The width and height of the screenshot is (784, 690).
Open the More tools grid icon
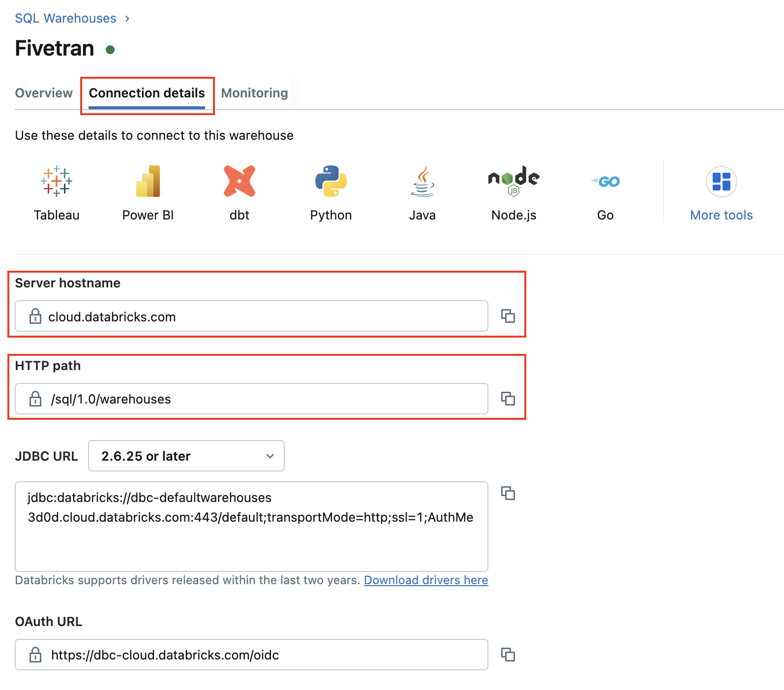coord(722,182)
